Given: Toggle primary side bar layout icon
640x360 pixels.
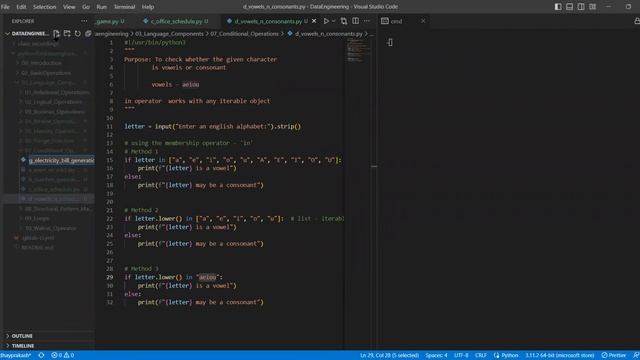Looking at the screenshot, I should point(558,7).
